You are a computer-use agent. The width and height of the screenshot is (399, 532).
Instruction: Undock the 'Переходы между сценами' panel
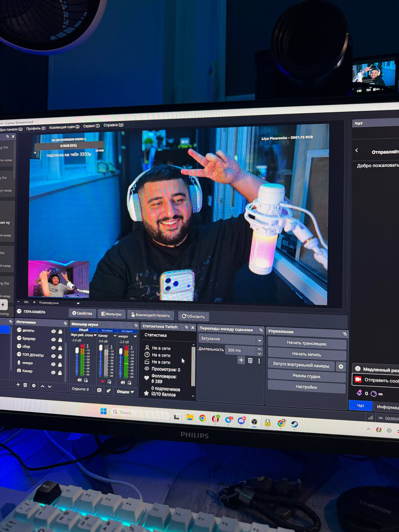(x=261, y=330)
